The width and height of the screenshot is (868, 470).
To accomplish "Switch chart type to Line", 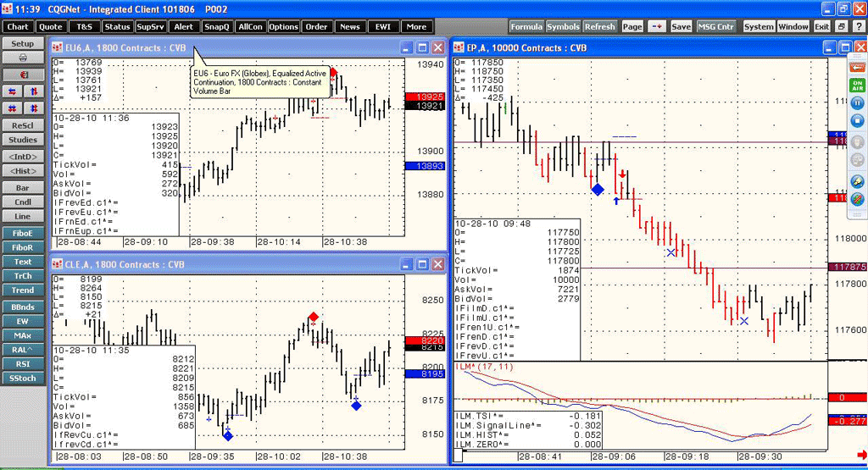I will pyautogui.click(x=23, y=217).
